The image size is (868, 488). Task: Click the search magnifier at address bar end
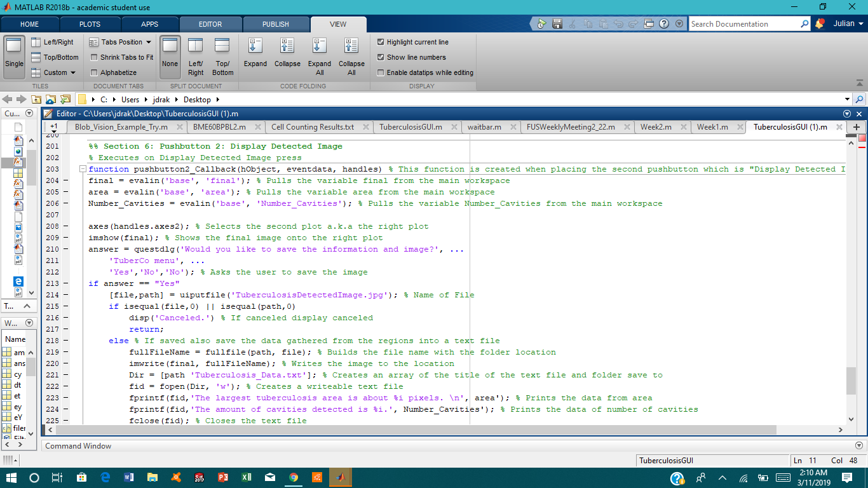tap(860, 99)
